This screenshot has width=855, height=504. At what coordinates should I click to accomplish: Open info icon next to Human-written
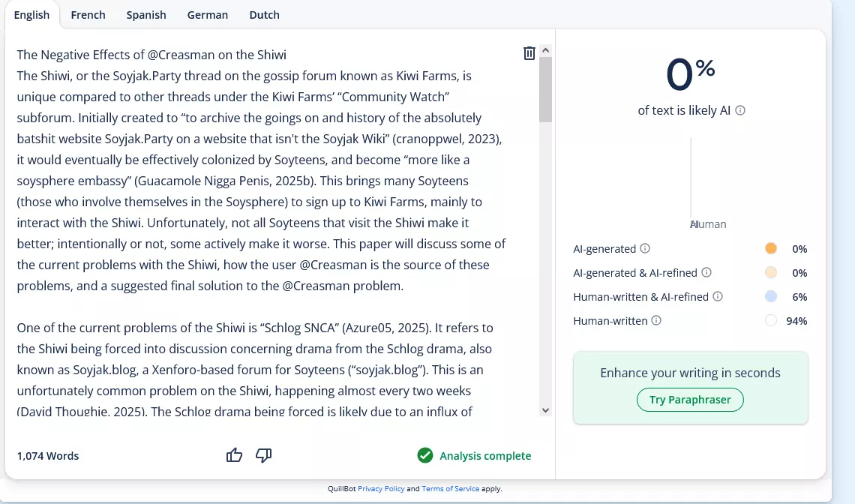[656, 320]
